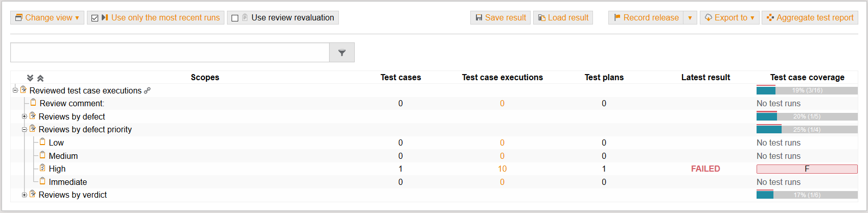Click the clipboard icon next to Immediate
This screenshot has width=868, height=213.
click(42, 181)
